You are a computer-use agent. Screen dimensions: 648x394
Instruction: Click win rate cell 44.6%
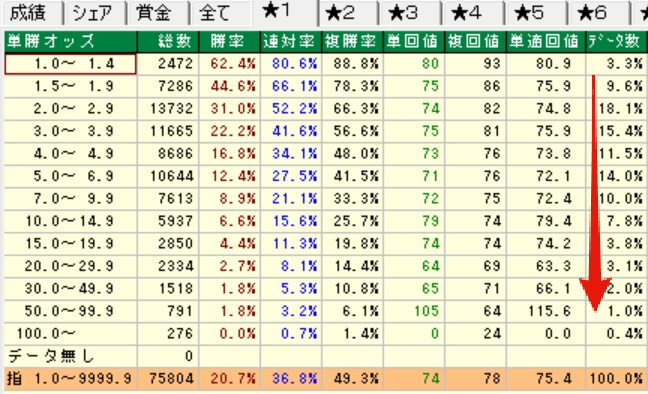(229, 86)
